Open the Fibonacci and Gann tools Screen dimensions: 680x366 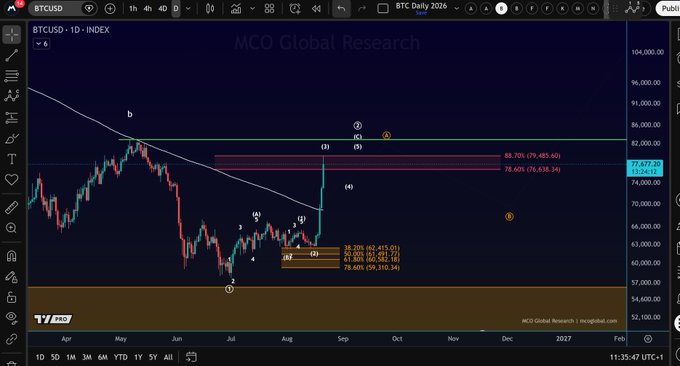click(12, 76)
